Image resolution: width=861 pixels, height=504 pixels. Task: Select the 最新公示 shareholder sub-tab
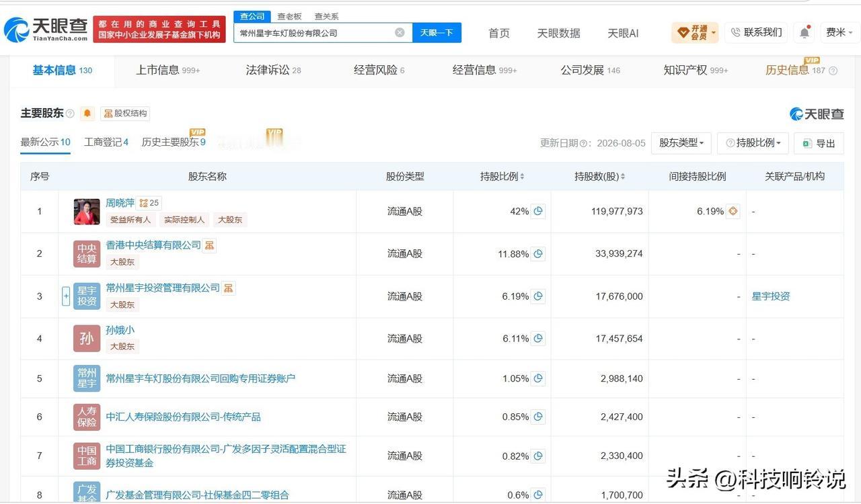[45, 142]
